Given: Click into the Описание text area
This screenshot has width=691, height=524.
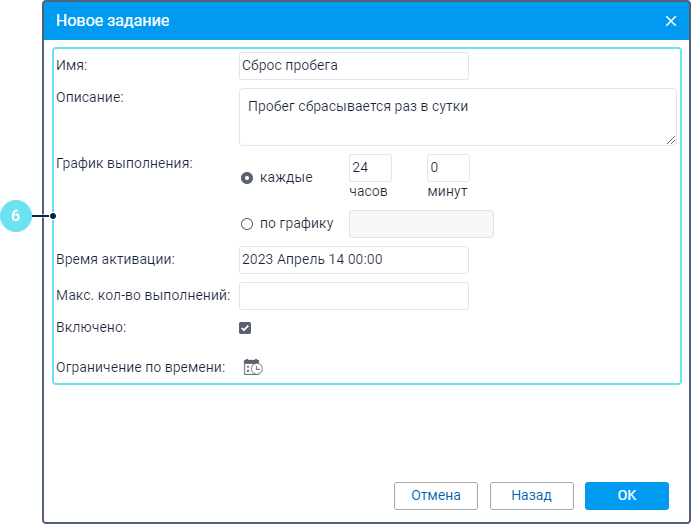Looking at the screenshot, I should pos(458,116).
